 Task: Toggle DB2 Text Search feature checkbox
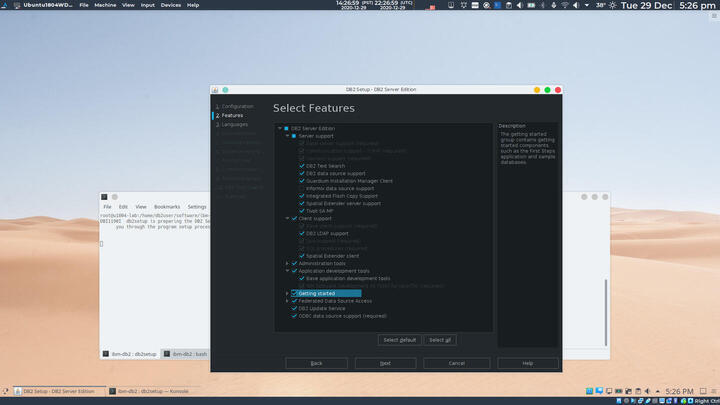click(302, 166)
